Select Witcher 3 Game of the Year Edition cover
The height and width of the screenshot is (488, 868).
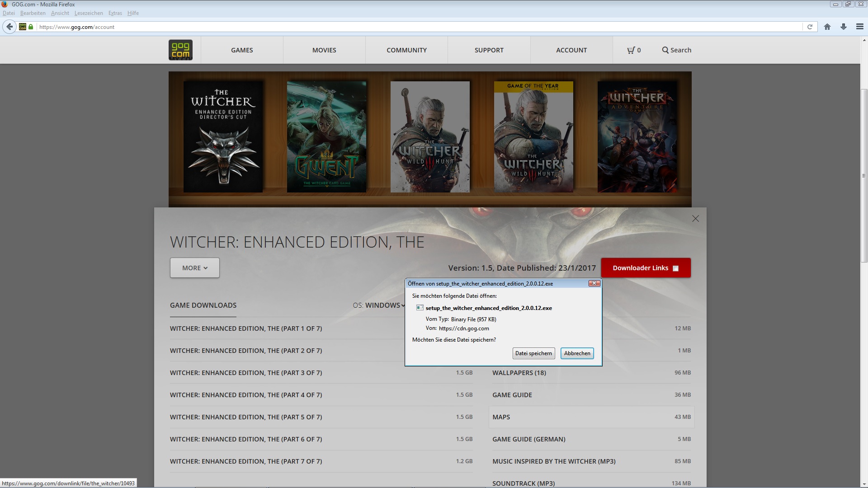click(x=533, y=137)
